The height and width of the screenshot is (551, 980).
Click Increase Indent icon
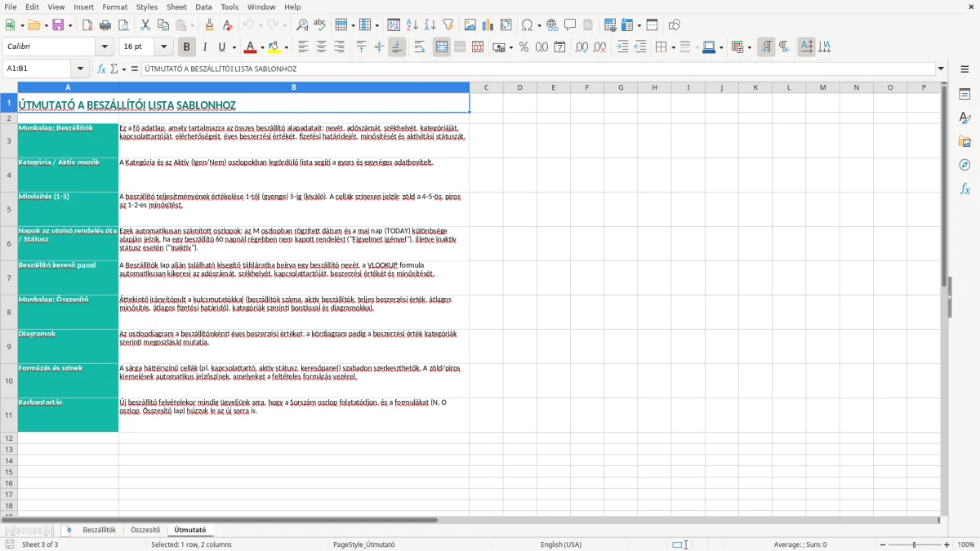coord(622,47)
